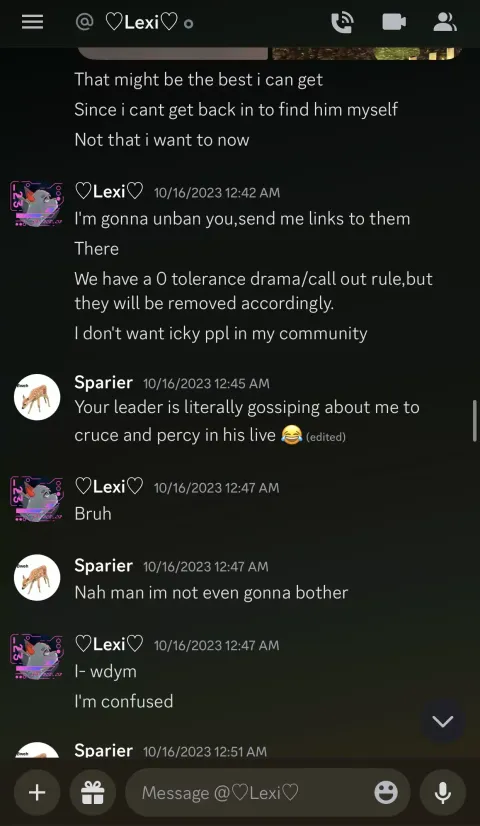Open the gift Nitro icon
Image resolution: width=480 pixels, height=826 pixels.
point(93,792)
